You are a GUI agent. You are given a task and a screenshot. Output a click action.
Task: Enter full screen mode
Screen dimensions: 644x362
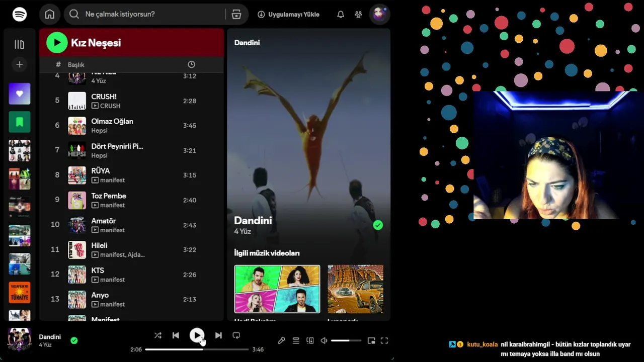[384, 340]
